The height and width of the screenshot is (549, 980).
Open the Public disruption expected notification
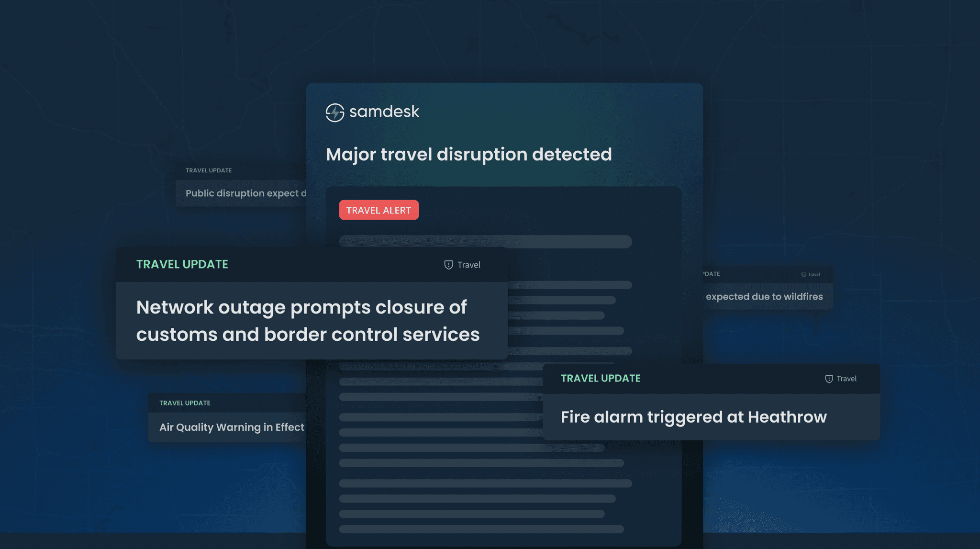[x=245, y=193]
